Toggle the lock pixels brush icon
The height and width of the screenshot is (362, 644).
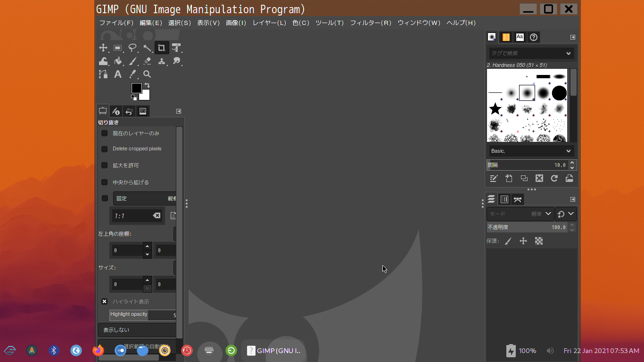508,241
